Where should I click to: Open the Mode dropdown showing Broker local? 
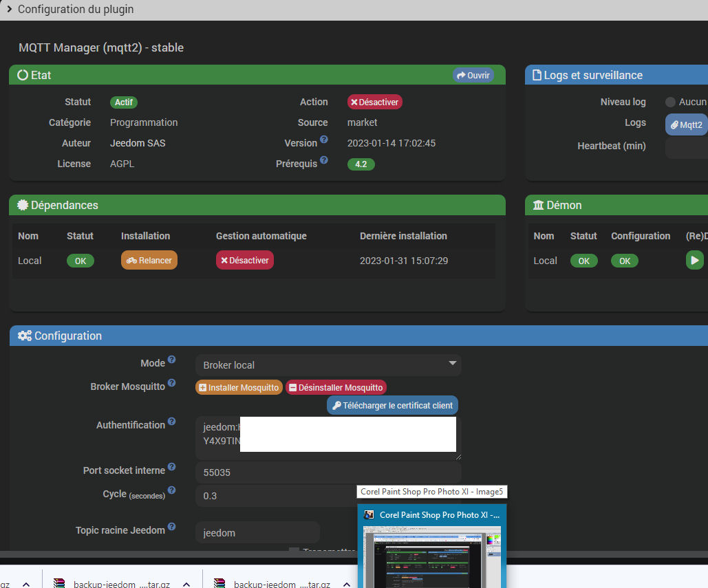pos(328,364)
